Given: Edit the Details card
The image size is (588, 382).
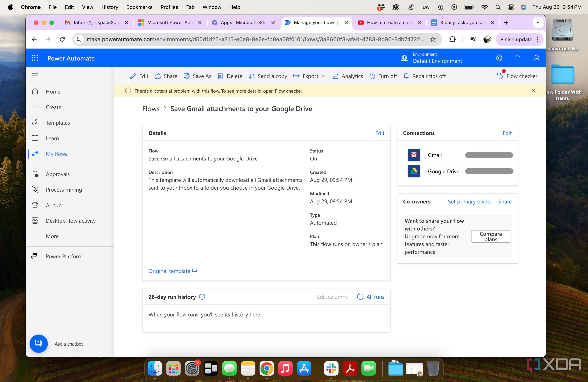Looking at the screenshot, I should [x=380, y=133].
